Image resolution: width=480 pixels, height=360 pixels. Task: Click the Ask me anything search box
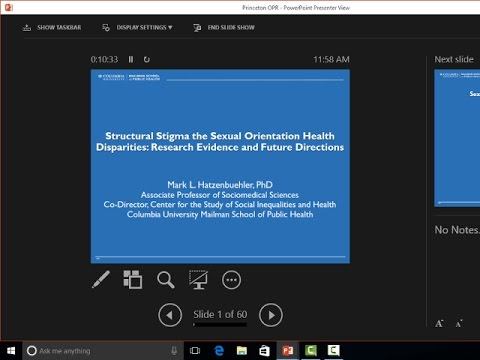(103, 351)
